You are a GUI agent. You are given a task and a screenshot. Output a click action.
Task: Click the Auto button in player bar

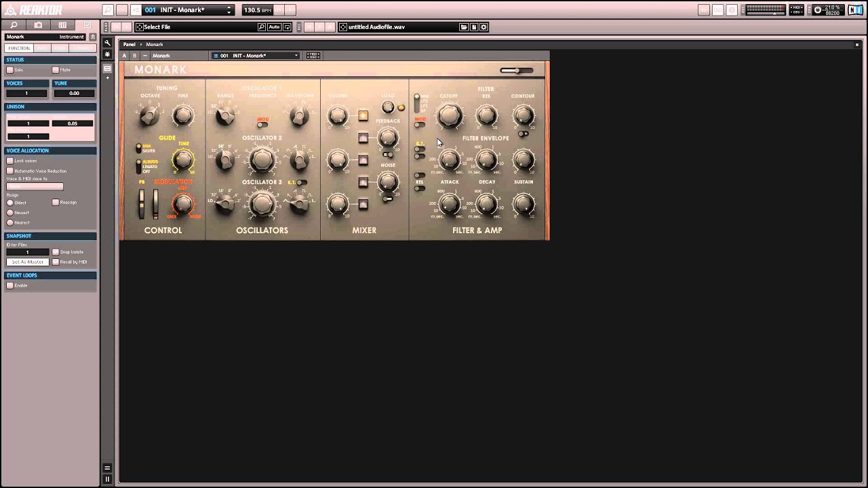click(x=274, y=27)
